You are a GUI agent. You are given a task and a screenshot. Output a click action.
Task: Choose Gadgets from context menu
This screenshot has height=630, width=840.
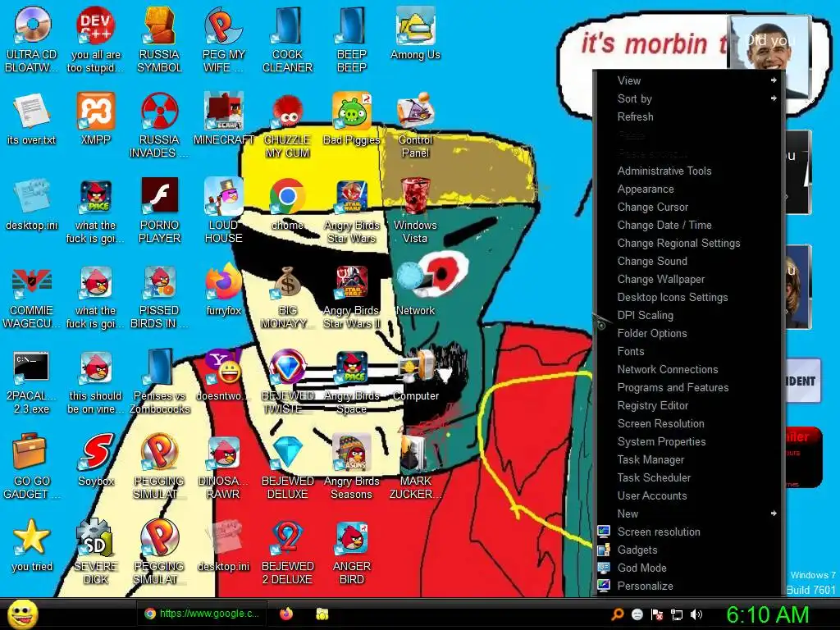click(691, 550)
